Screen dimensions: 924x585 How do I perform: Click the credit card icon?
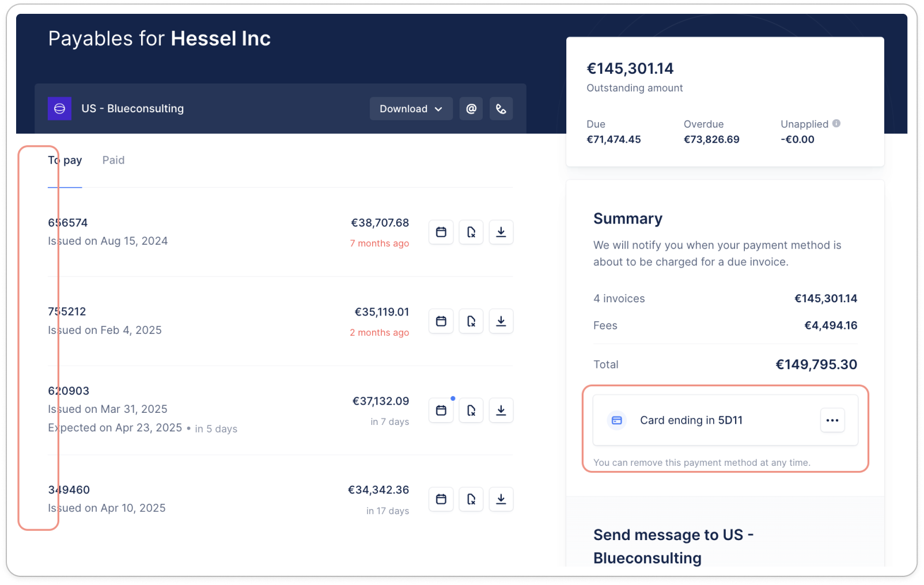[x=617, y=420]
